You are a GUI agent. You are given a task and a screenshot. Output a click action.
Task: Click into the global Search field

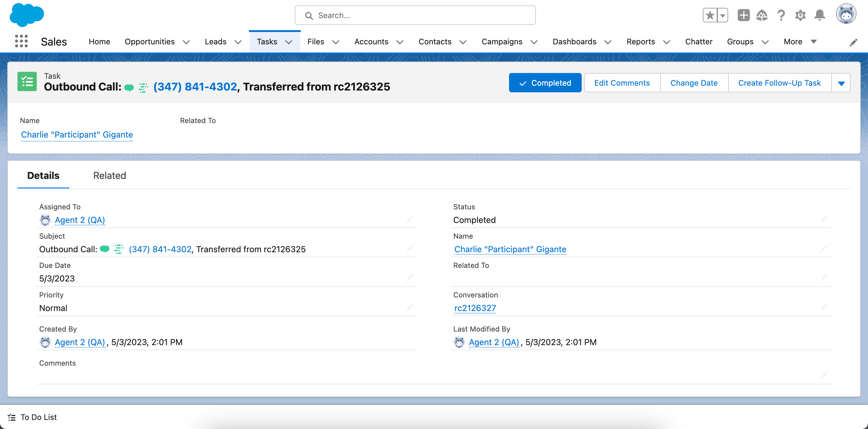pyautogui.click(x=415, y=15)
